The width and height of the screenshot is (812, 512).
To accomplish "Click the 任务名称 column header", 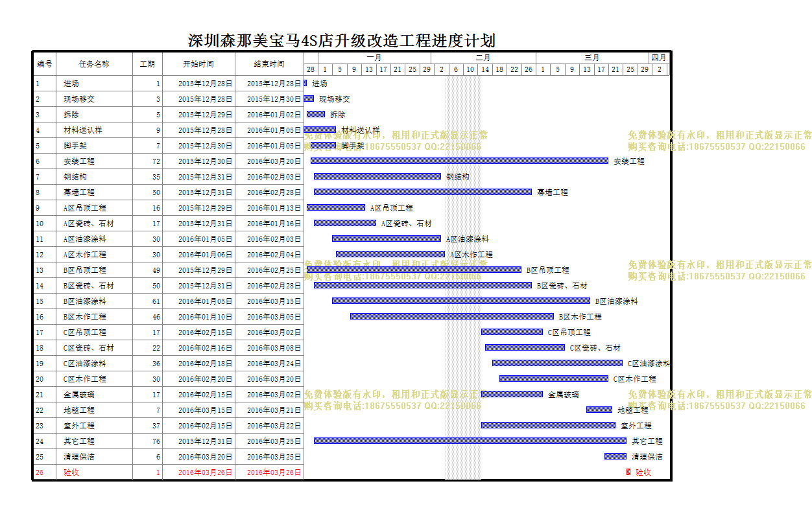I will 95,64.
